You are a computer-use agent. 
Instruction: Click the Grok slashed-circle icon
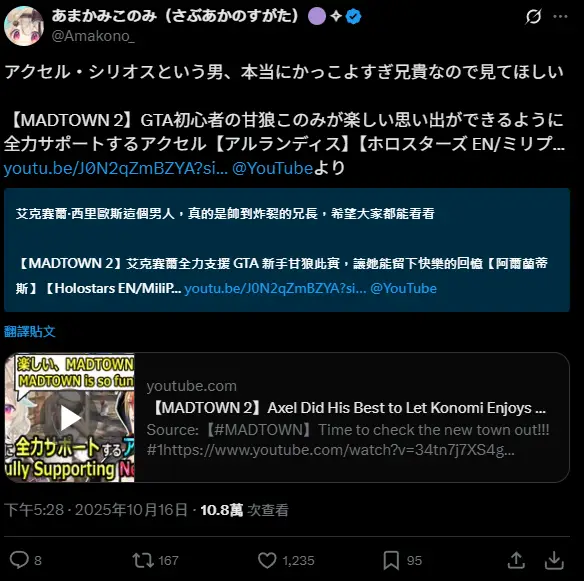pyautogui.click(x=533, y=16)
